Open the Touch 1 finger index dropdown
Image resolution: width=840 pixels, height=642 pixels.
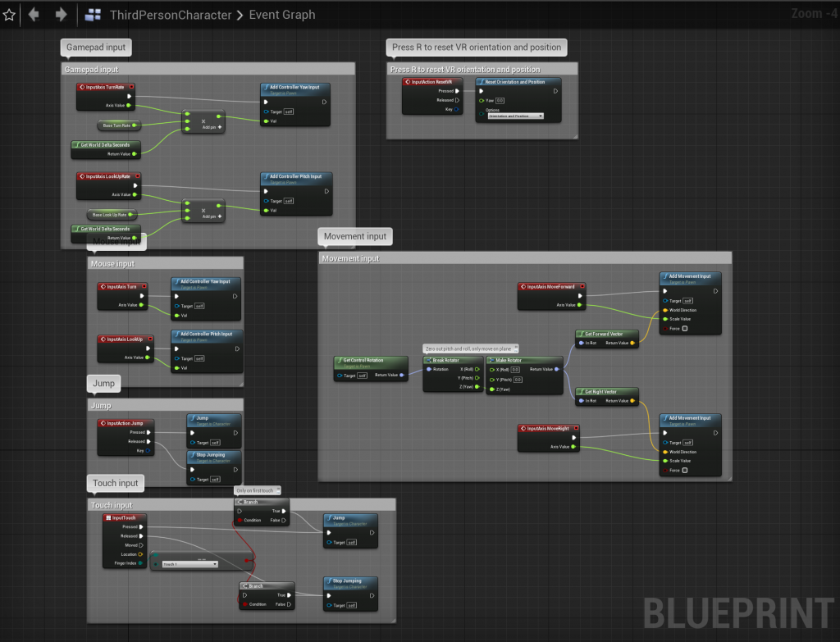coord(190,564)
